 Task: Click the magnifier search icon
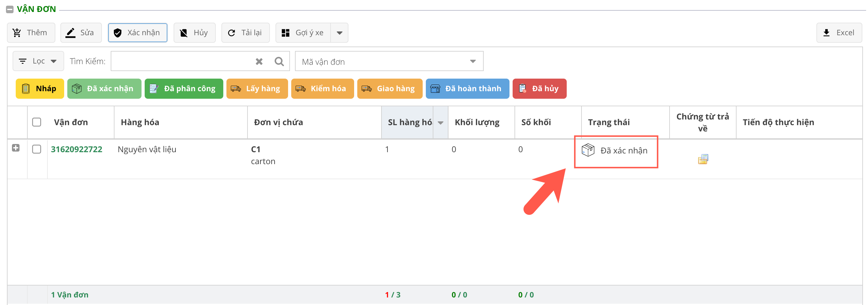coord(279,61)
